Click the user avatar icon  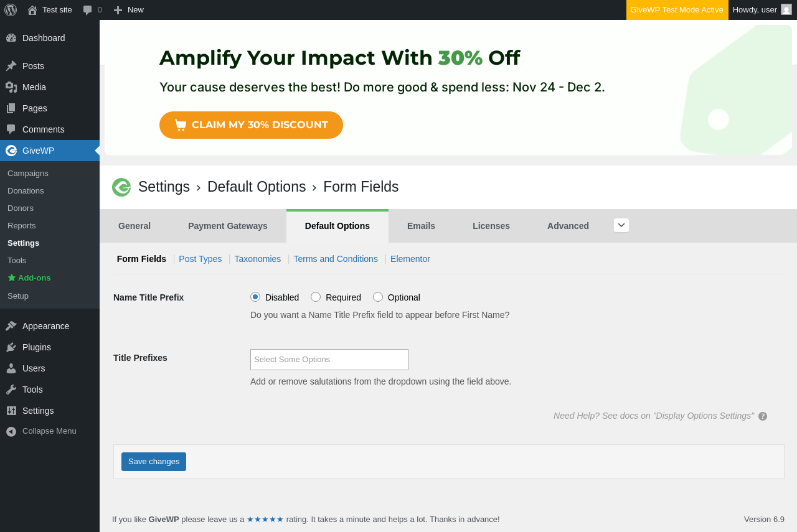coord(786,10)
